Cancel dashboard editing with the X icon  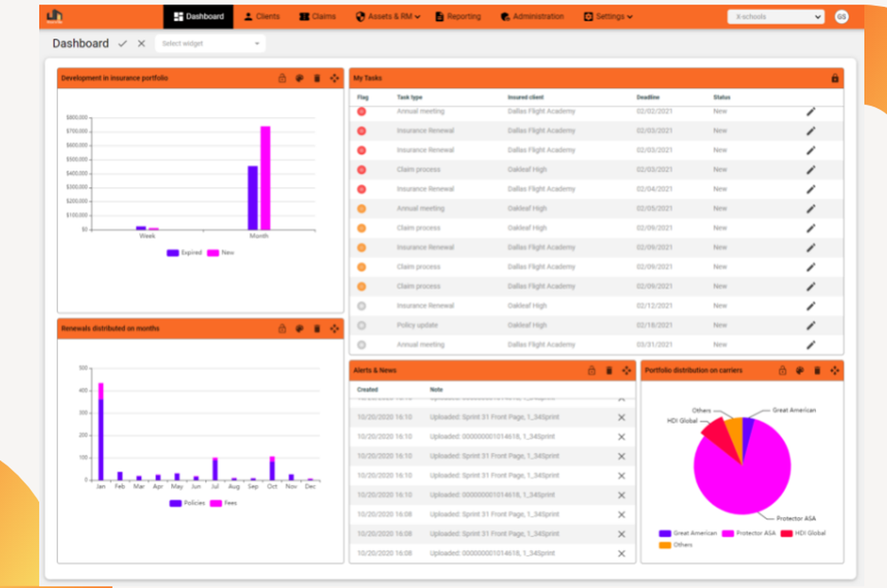tap(141, 43)
